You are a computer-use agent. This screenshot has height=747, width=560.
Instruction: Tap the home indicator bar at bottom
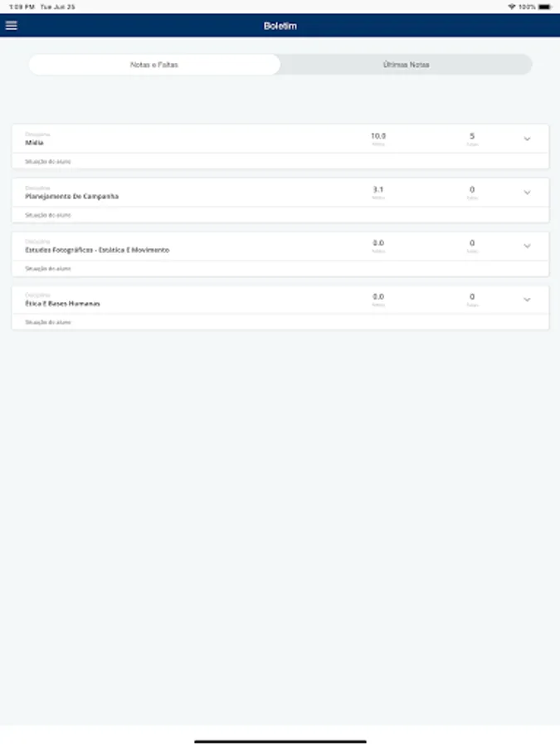[x=280, y=741]
